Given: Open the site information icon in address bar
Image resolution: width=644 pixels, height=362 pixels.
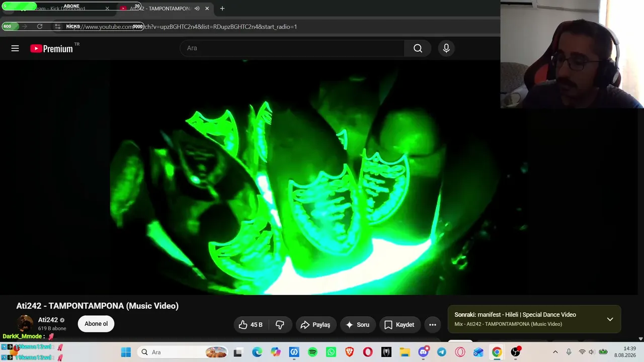Looking at the screenshot, I should pyautogui.click(x=58, y=27).
